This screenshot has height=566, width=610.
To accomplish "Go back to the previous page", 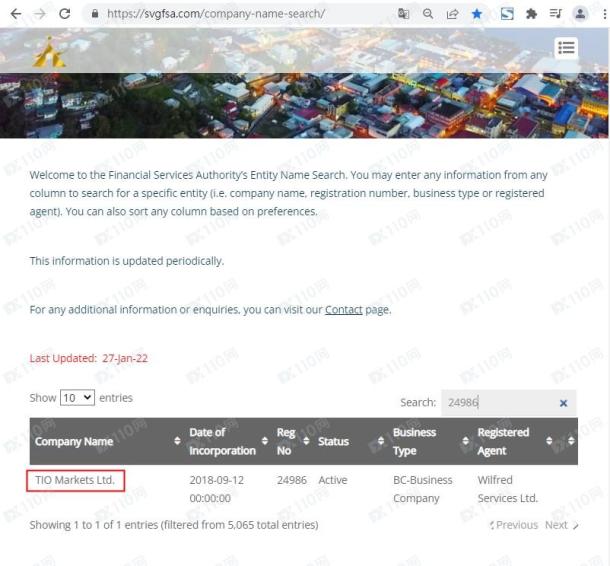I will click(x=16, y=14).
